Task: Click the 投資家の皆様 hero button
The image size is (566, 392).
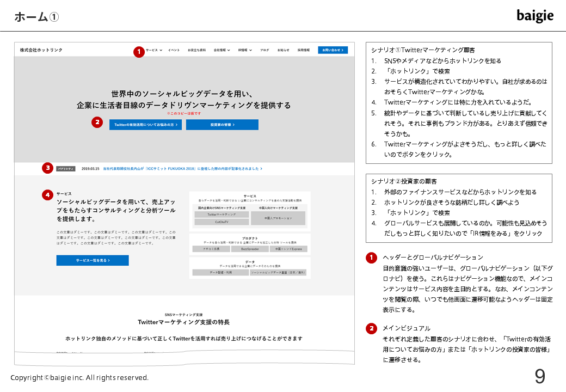Action: tap(223, 125)
